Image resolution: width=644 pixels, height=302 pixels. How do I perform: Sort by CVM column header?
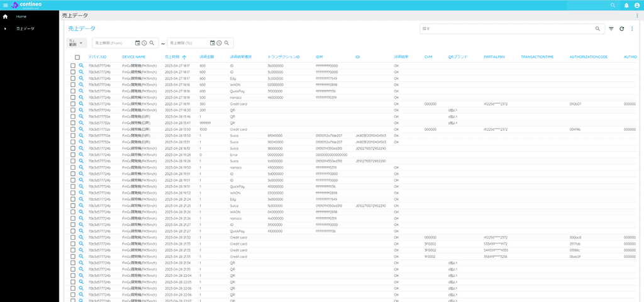tap(428, 57)
